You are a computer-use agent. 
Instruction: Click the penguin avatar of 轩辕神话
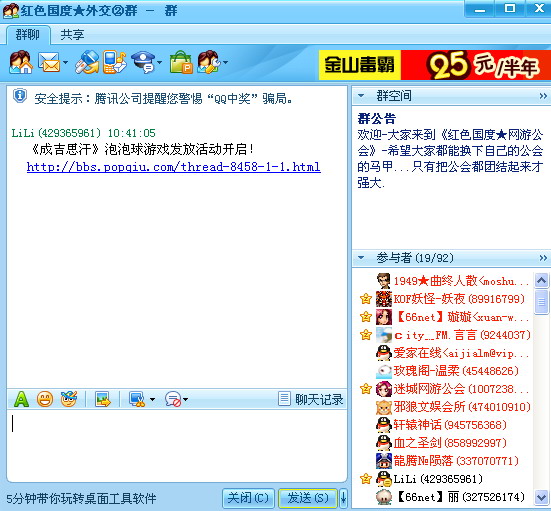(x=384, y=425)
